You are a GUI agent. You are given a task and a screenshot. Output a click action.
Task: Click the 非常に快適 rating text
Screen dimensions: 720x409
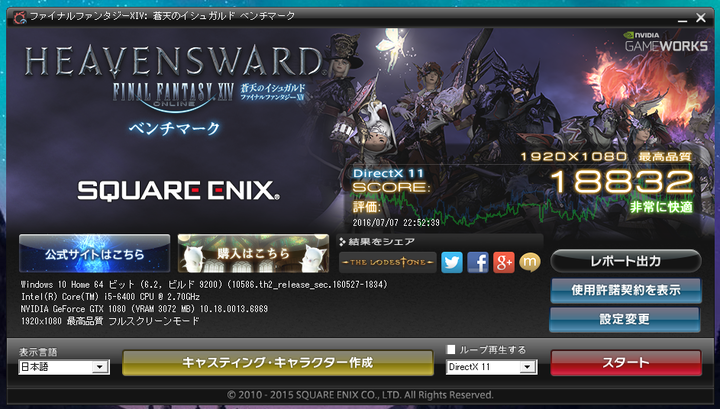pos(661,207)
